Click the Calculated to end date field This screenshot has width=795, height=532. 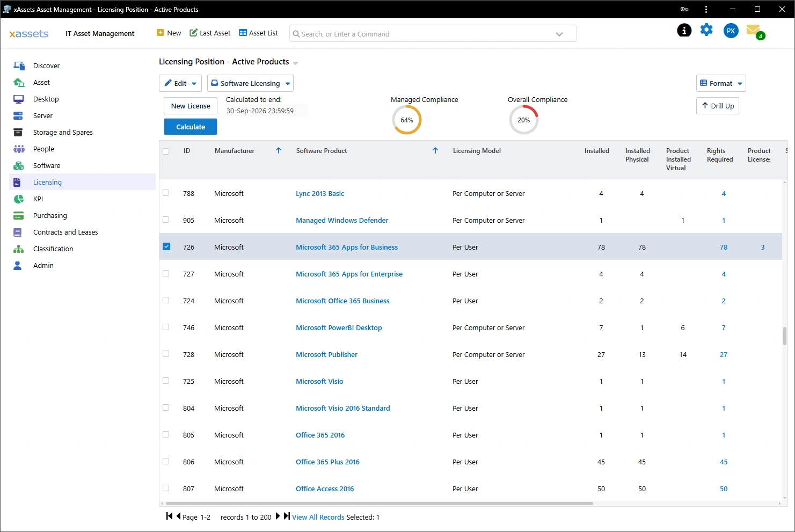click(266, 111)
